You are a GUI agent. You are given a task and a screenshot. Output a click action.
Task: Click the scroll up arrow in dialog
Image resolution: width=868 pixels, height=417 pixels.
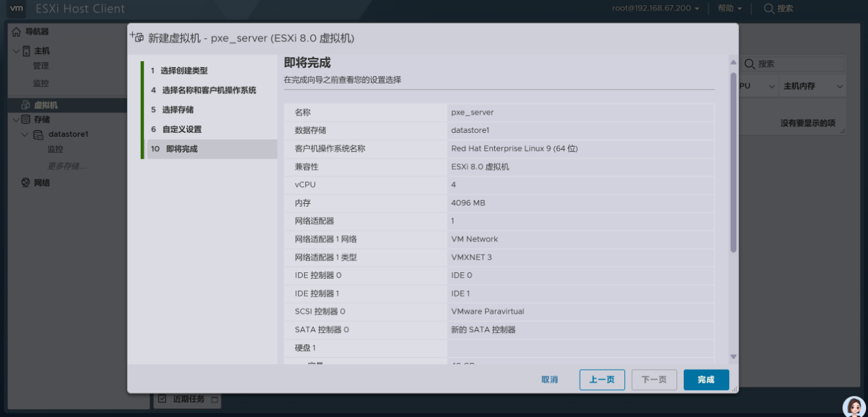(x=733, y=62)
